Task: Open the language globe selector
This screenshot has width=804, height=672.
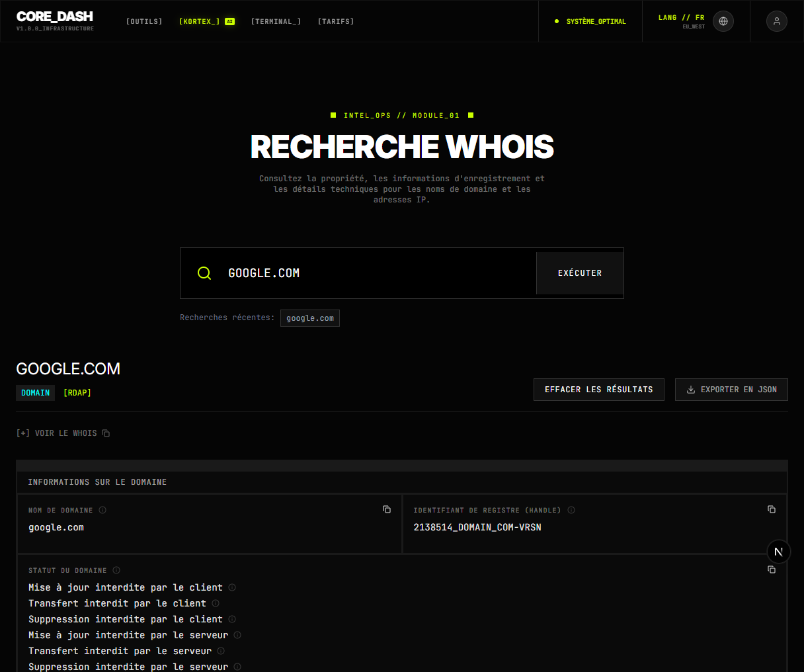Action: (723, 21)
